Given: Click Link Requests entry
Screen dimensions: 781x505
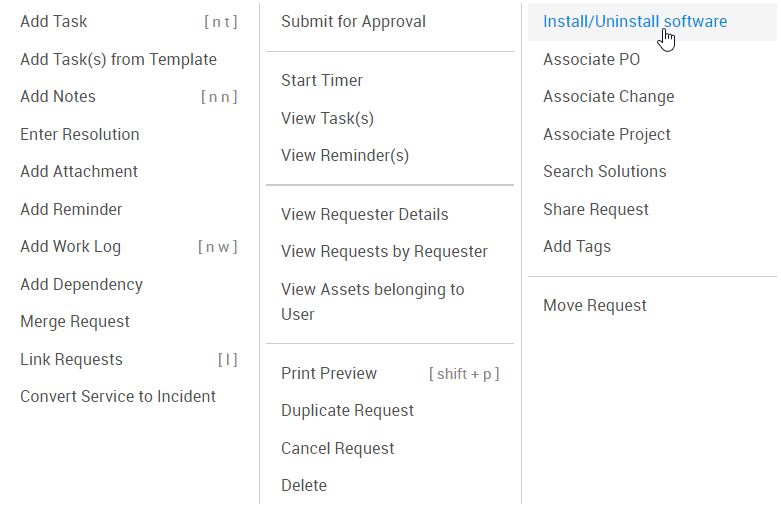Looking at the screenshot, I should [71, 359].
